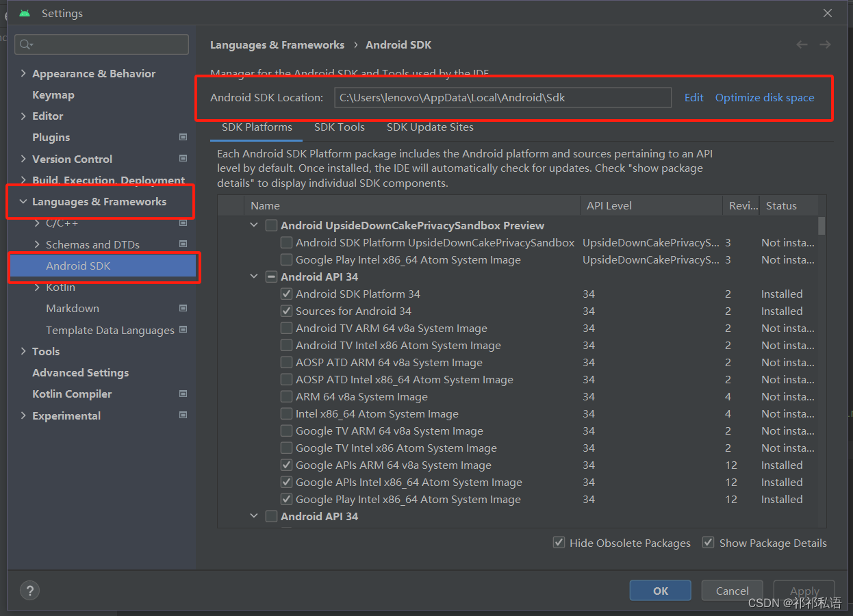
Task: Expand the C/C++ settings node
Action: pos(38,223)
